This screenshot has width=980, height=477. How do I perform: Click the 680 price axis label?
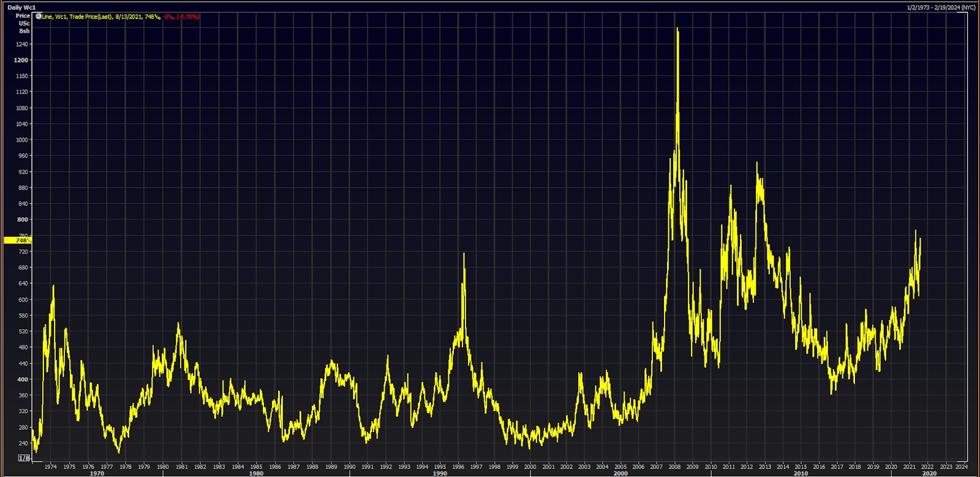point(23,267)
